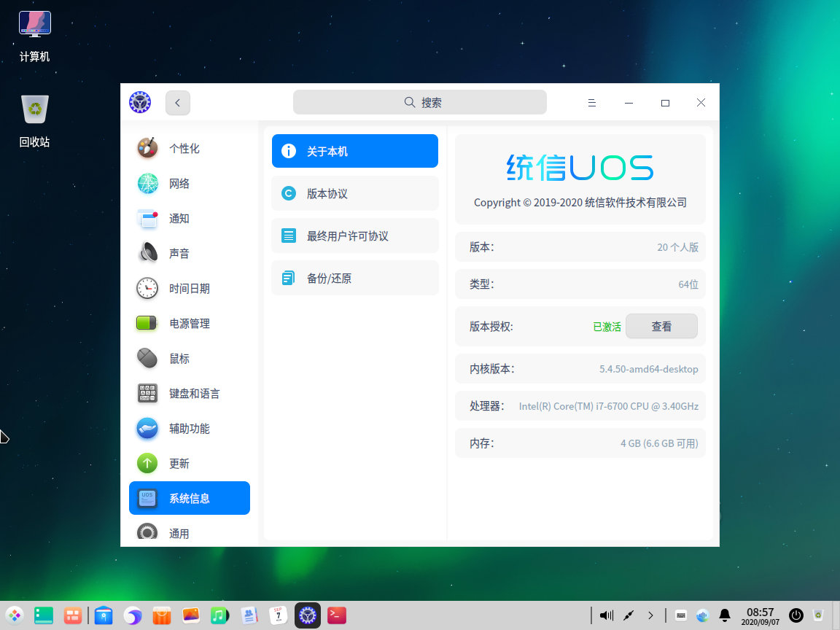Screen dimensions: 840x630
Task: Click the control center icon in dock
Action: (308, 615)
